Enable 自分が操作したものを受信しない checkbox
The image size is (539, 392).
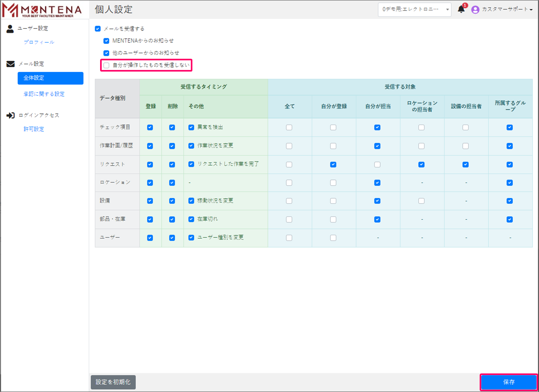pyautogui.click(x=106, y=65)
